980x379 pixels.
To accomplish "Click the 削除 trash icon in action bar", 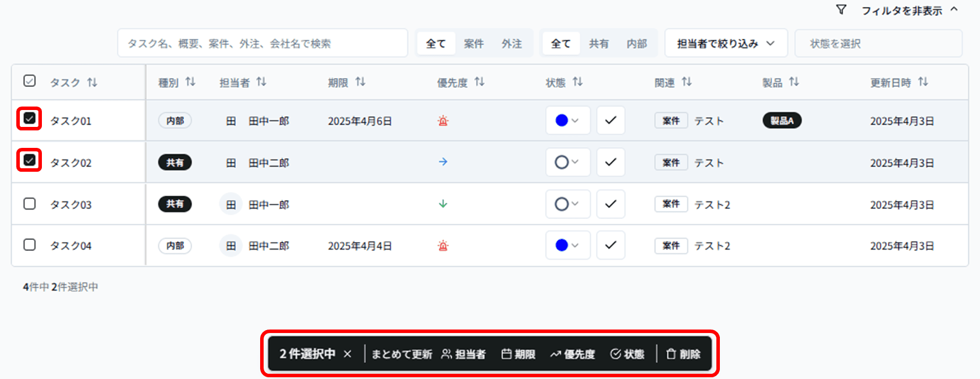I will coord(671,354).
